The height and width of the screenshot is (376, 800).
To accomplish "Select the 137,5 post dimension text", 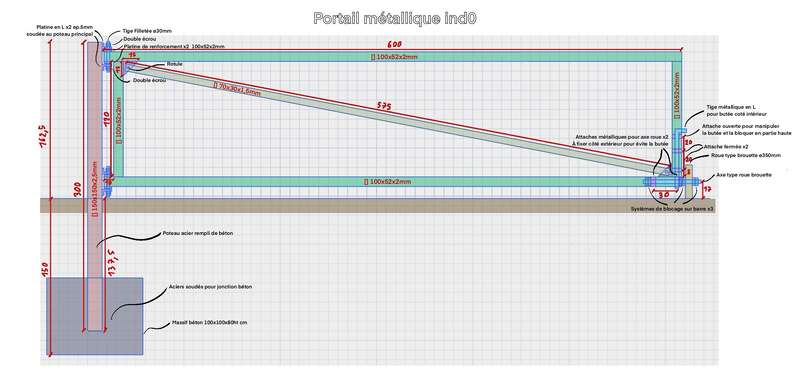I will [x=111, y=262].
